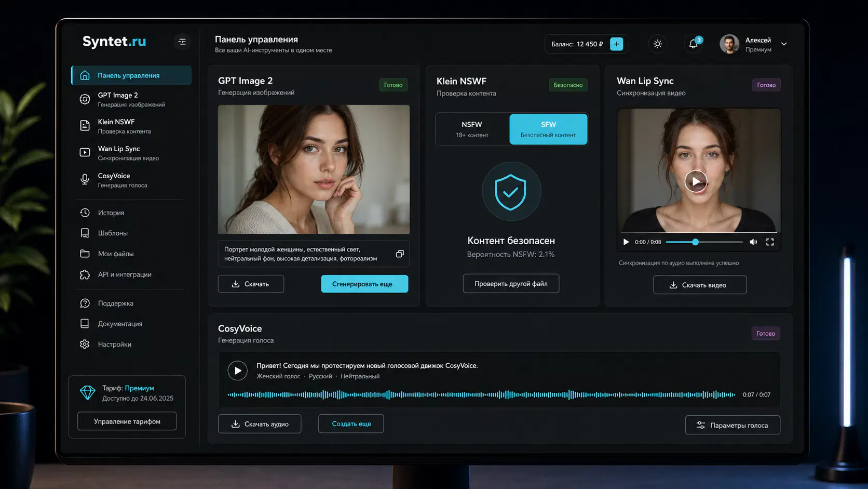Mute the video volume
Image resolution: width=868 pixels, height=489 pixels.
(x=753, y=242)
